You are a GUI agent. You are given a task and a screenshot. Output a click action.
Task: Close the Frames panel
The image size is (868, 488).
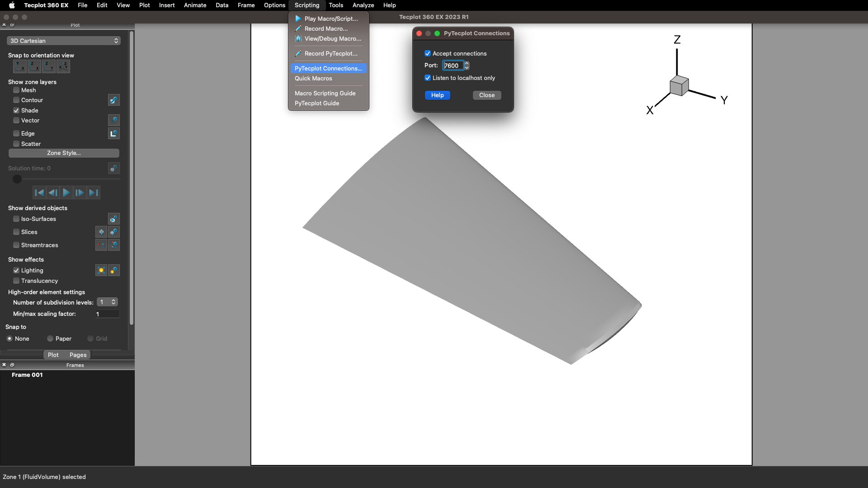[4, 365]
